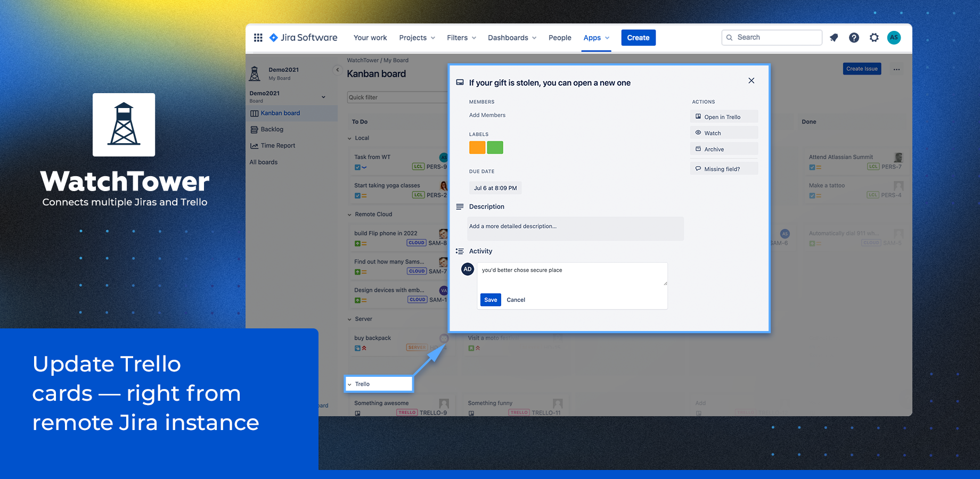Click assignee avatar on Attend Atlassian Summit card

point(899,158)
